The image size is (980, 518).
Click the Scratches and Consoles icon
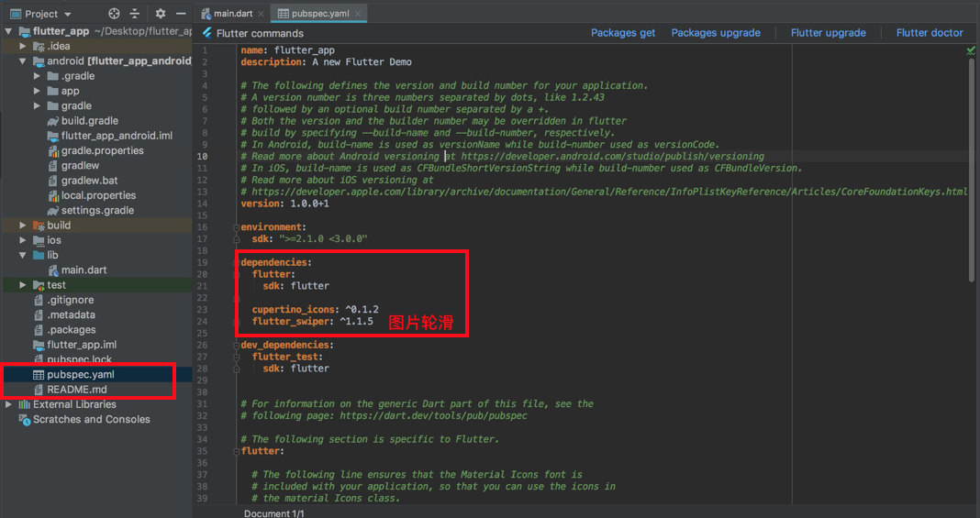click(25, 419)
